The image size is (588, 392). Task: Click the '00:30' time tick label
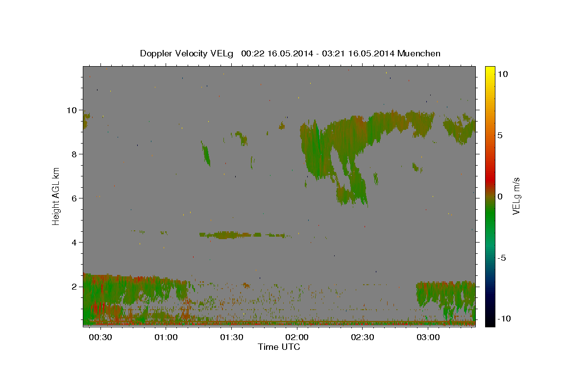click(101, 338)
